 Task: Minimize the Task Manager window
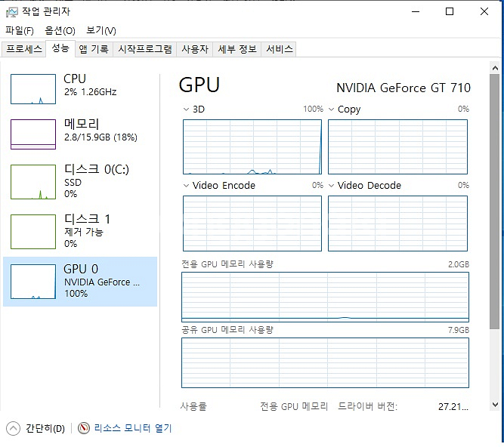[416, 12]
